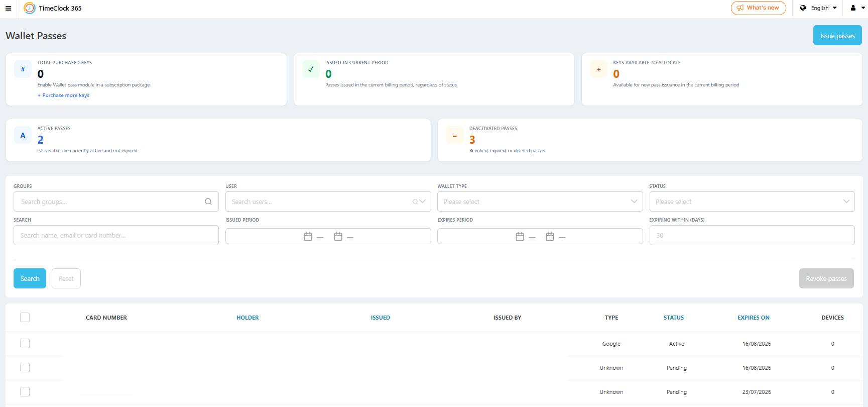The height and width of the screenshot is (407, 868).
Task: Click the Search button
Action: 30,278
